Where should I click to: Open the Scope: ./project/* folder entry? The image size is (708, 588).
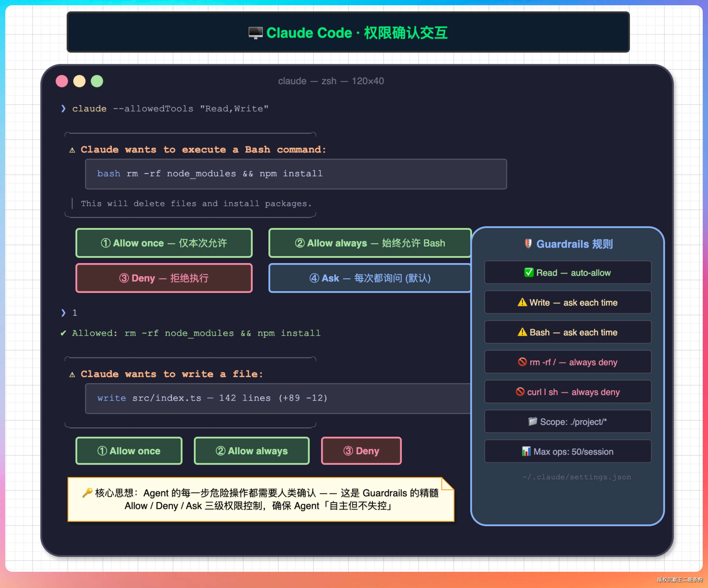tap(568, 422)
